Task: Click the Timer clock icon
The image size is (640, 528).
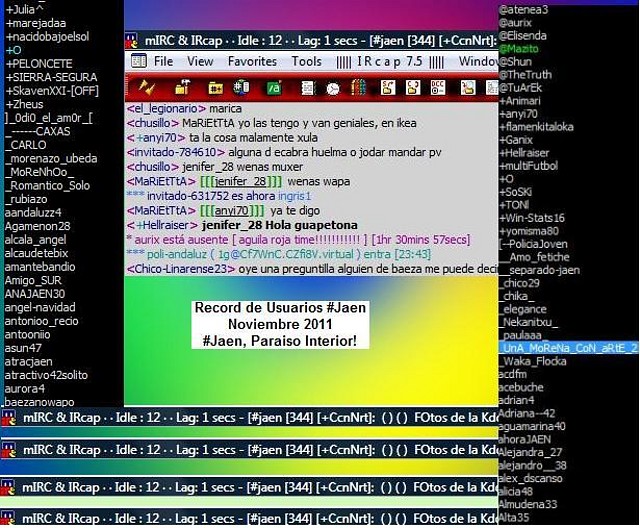Action: click(333, 88)
